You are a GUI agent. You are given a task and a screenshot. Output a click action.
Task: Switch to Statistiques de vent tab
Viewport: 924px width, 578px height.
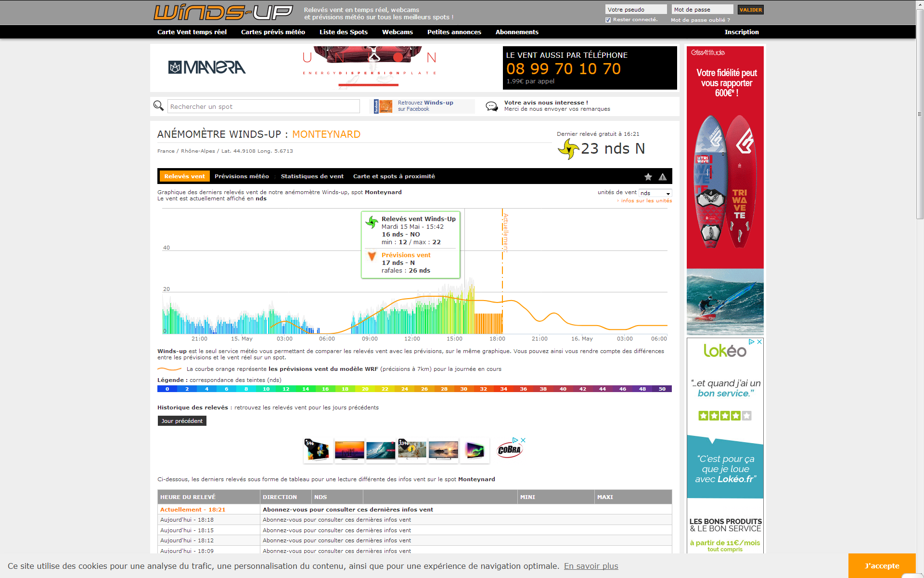(x=312, y=176)
